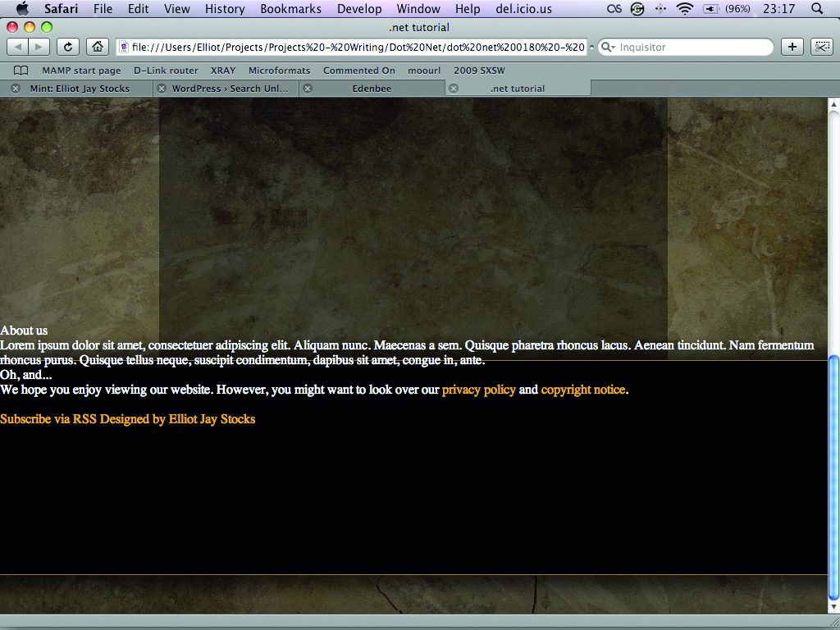Open the Bookmarks menu
Screen dimensions: 840x630
291,8
